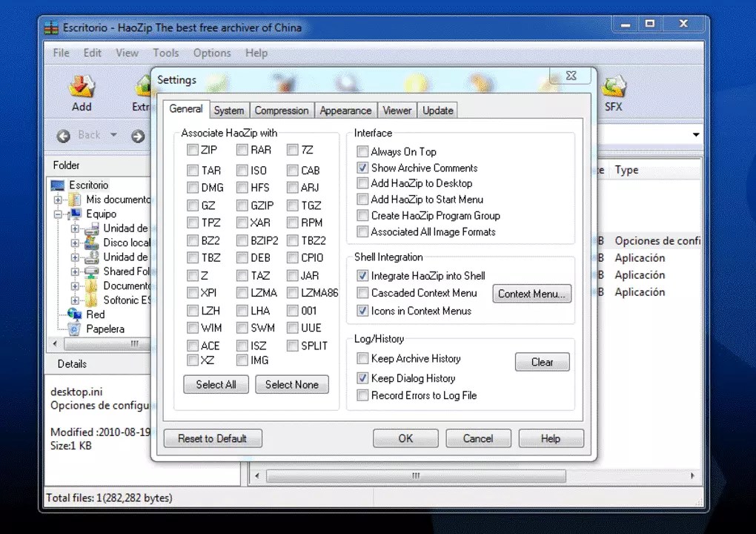This screenshot has width=756, height=534.
Task: Open Context Menu... settings button
Action: [532, 294]
